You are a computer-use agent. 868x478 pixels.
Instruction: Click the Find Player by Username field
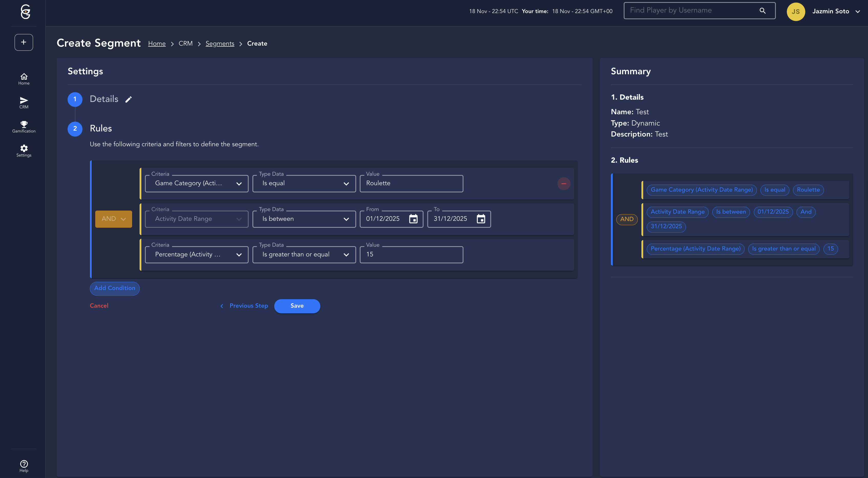pos(691,11)
